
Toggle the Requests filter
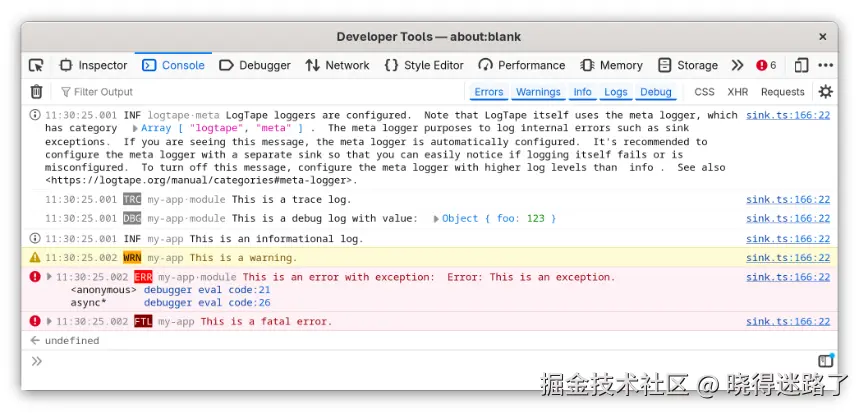[x=782, y=92]
